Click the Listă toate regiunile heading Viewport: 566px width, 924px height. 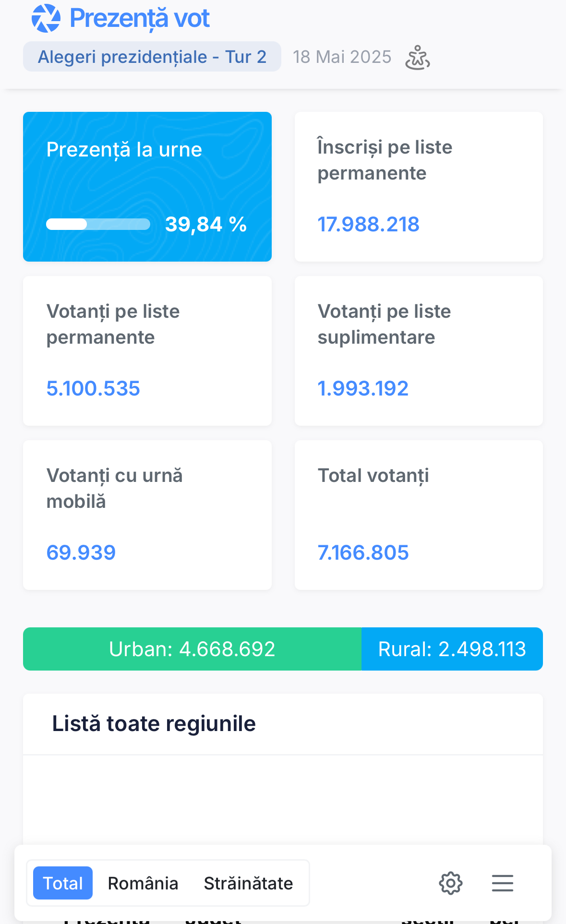click(x=154, y=723)
